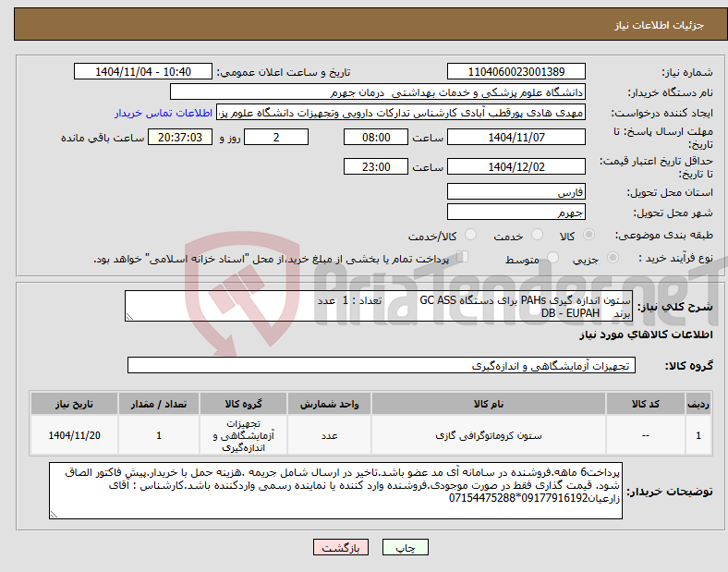Viewport: 728px width, 572px height.
Task: Toggle the Islamic treasury payment checkbox
Action: point(463,257)
